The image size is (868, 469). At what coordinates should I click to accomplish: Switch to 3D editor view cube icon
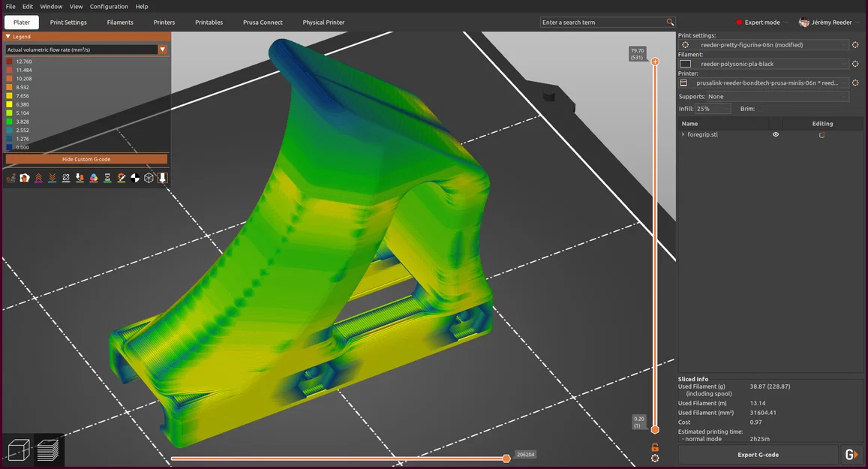(x=18, y=449)
